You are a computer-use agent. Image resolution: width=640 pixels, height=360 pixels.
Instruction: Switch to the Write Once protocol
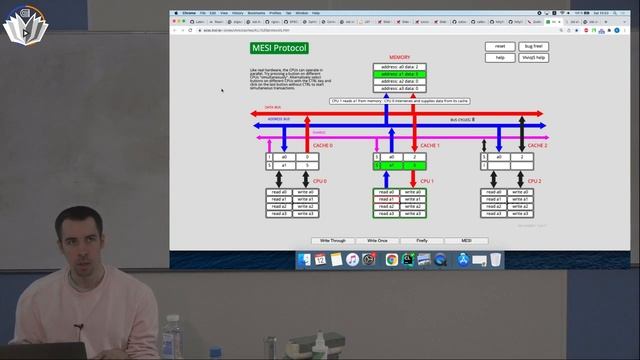(x=377, y=241)
